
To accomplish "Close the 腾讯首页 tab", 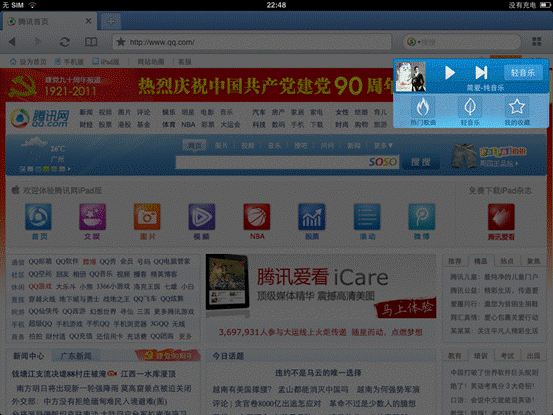I will click(x=89, y=21).
